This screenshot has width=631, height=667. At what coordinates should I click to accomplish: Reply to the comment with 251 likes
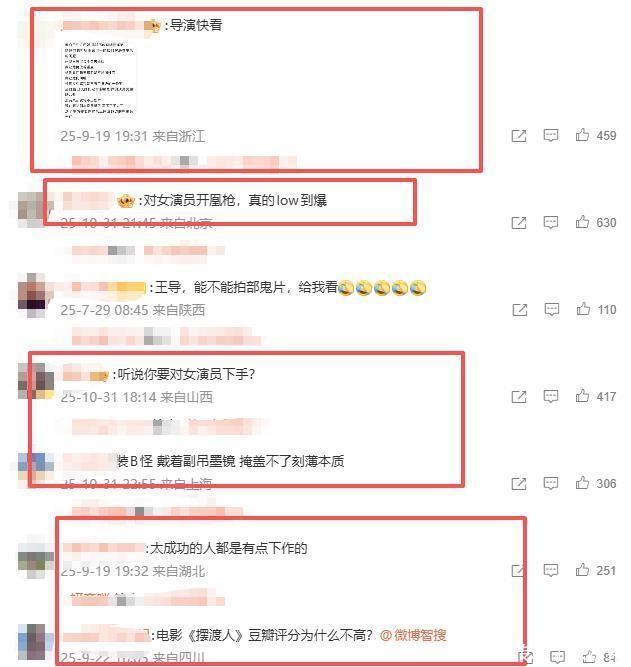pyautogui.click(x=551, y=570)
